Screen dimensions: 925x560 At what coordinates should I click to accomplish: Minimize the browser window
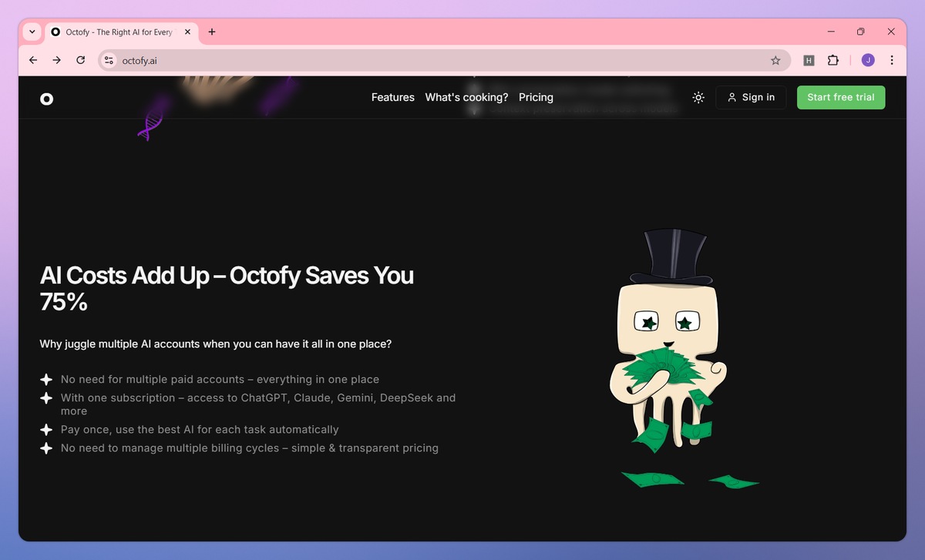[832, 32]
